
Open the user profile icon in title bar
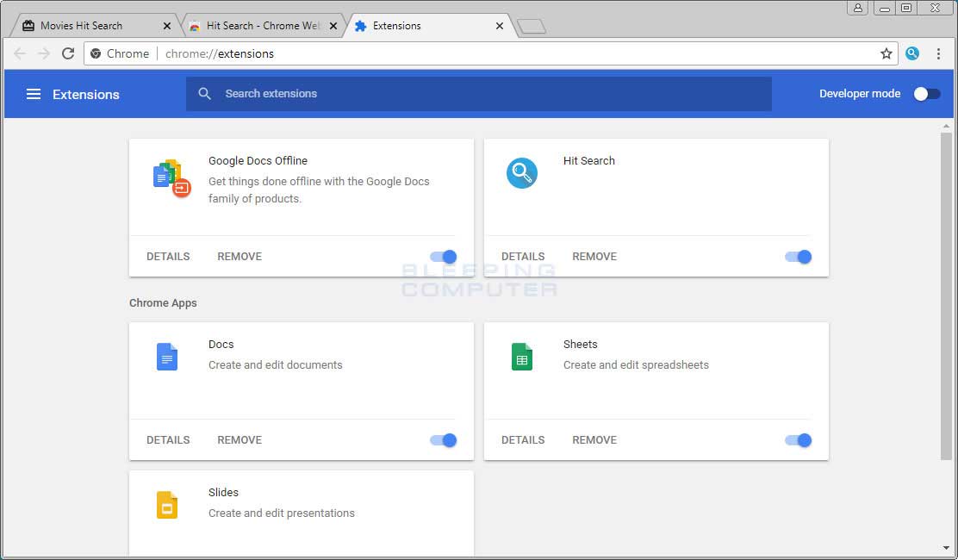pyautogui.click(x=858, y=8)
